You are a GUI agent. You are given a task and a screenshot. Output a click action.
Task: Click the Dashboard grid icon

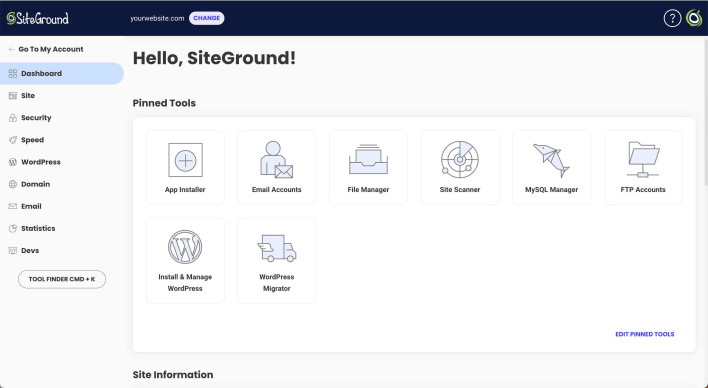click(x=13, y=74)
